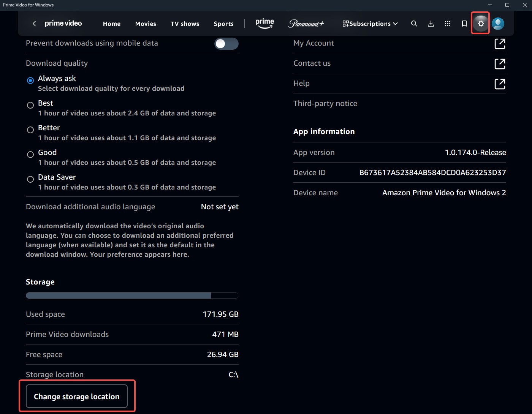Select Good download quality
Screen dimensions: 532x414
pyautogui.click(x=30, y=155)
